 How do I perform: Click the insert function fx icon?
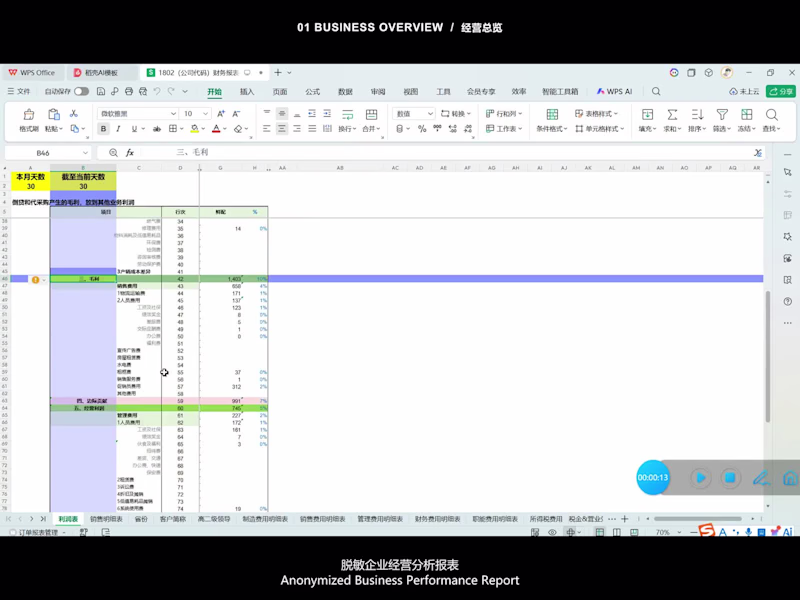point(130,153)
